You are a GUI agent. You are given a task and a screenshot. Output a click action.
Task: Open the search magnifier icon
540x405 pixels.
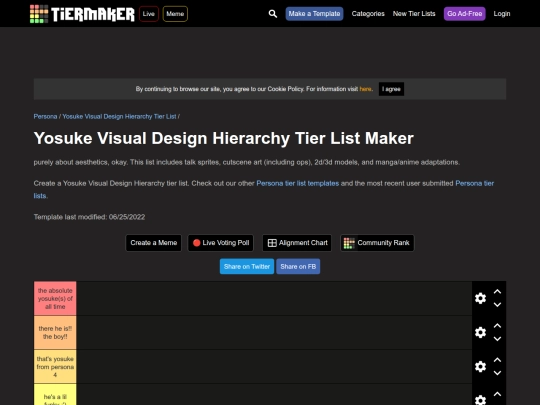click(x=272, y=14)
